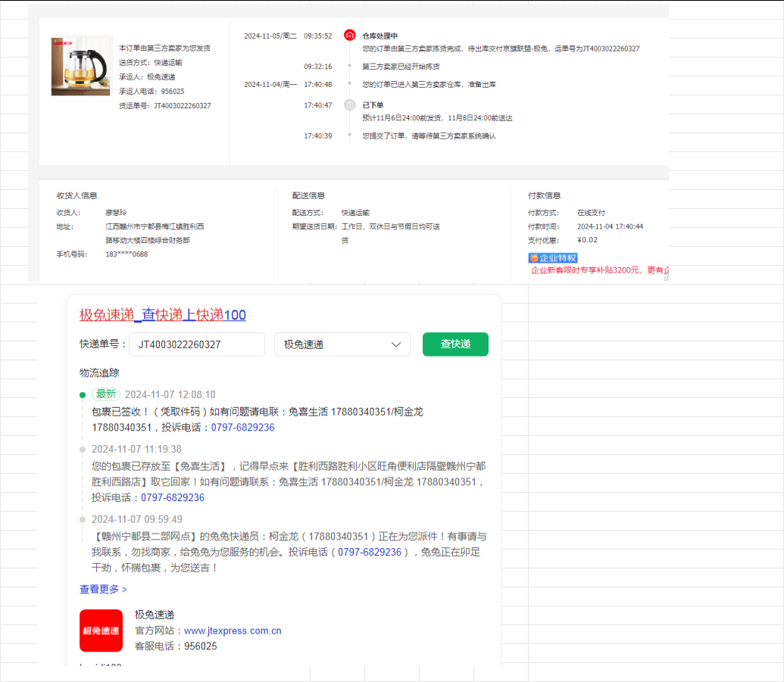Click the grey order-placed status icon
This screenshot has height=682, width=784.
349,105
